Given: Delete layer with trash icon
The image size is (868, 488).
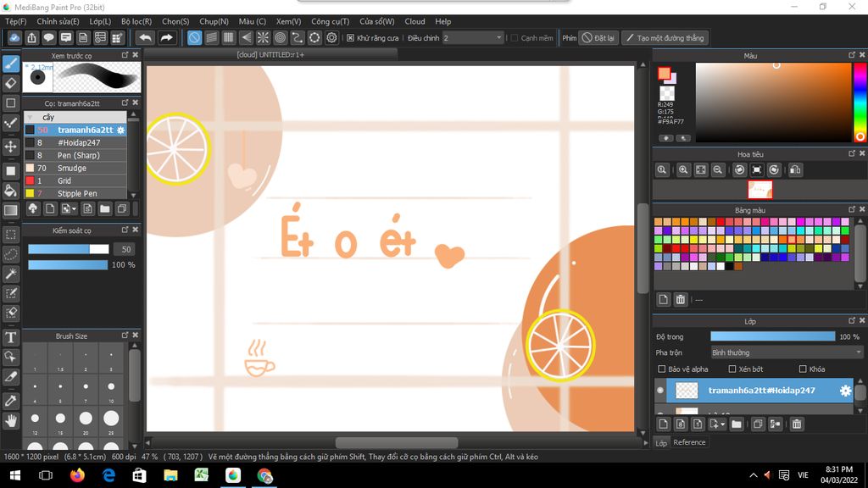Looking at the screenshot, I should click(x=797, y=424).
